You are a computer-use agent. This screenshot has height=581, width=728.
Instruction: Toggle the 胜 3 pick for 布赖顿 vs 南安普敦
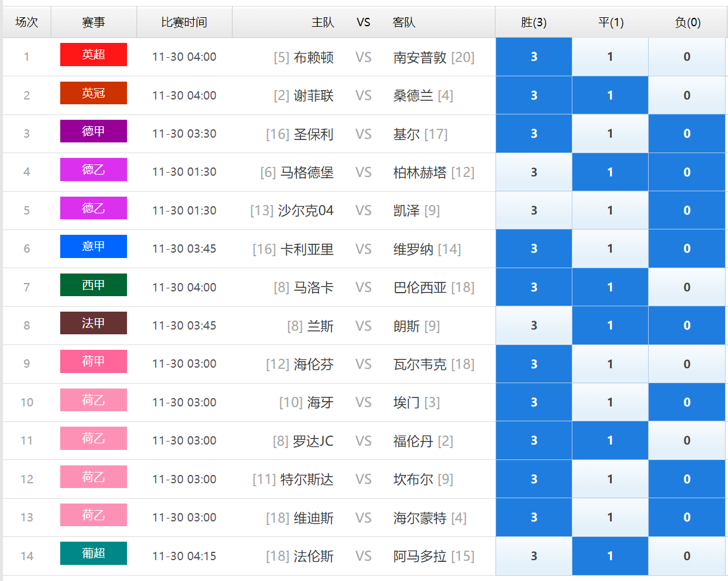point(534,57)
